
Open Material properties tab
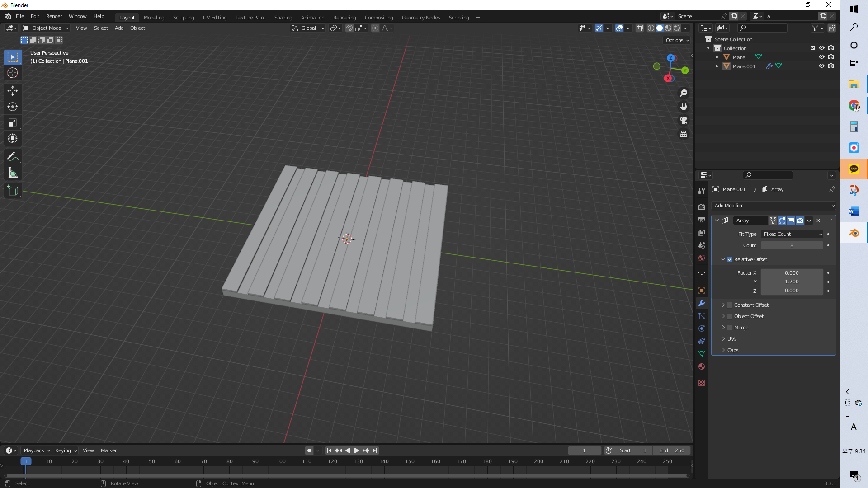pyautogui.click(x=702, y=366)
